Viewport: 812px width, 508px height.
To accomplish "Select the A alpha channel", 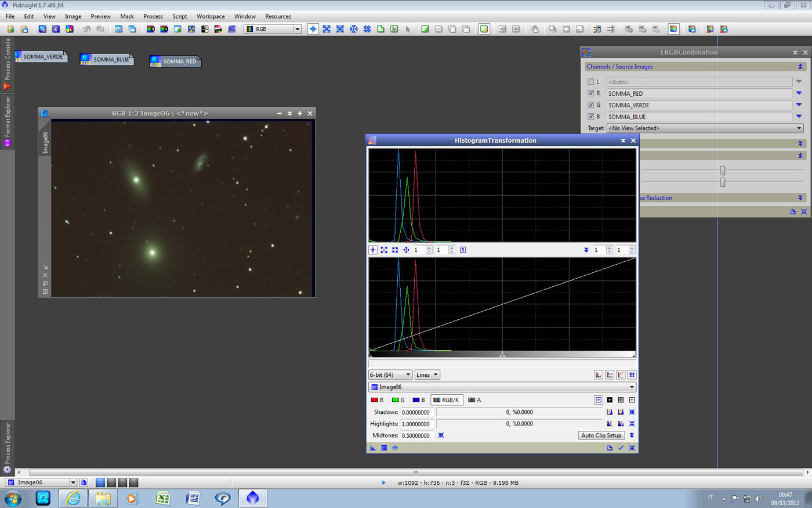I will pyautogui.click(x=475, y=400).
